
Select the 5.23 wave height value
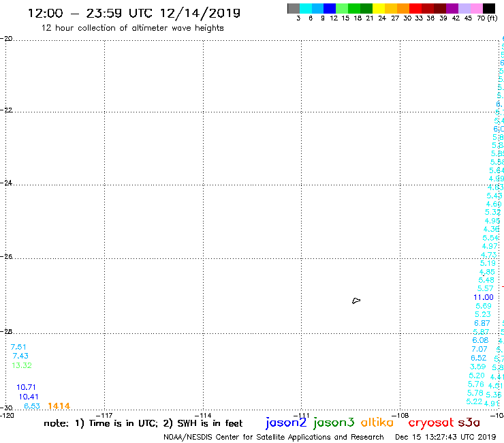(483, 314)
